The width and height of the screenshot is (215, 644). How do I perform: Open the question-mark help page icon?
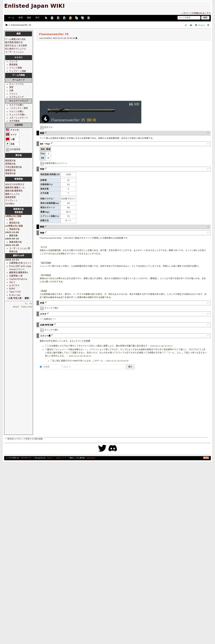click(89, 18)
